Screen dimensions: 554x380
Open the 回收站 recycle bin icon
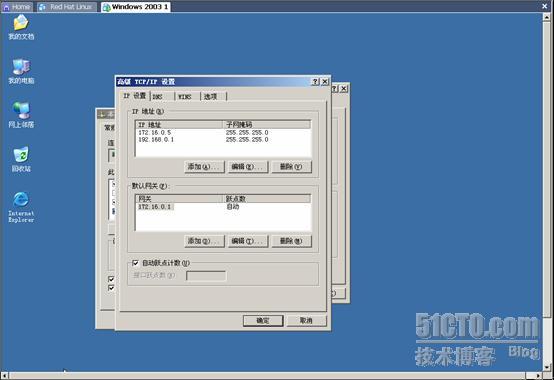[x=21, y=159]
